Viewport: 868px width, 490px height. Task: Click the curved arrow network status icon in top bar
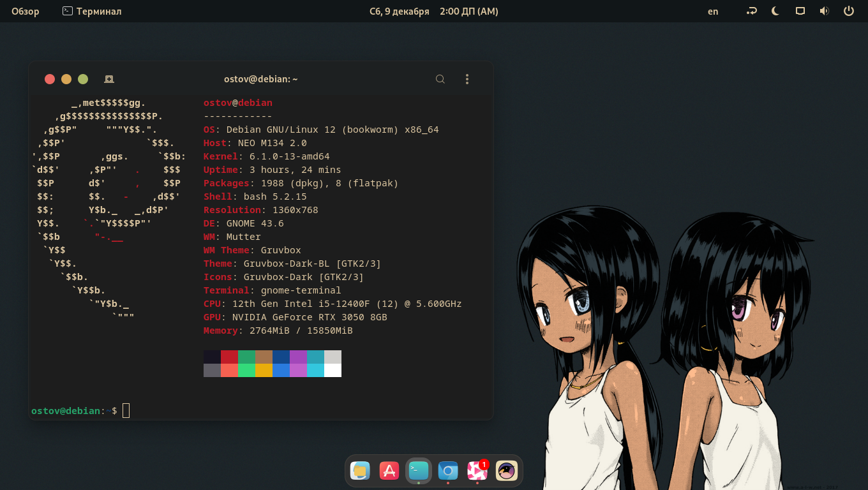coord(752,11)
